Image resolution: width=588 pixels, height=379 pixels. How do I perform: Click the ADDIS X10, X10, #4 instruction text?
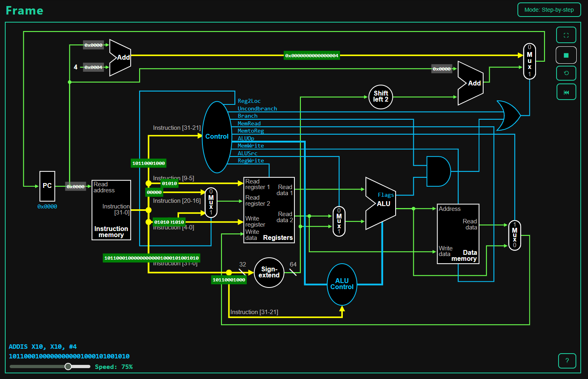tap(43, 347)
